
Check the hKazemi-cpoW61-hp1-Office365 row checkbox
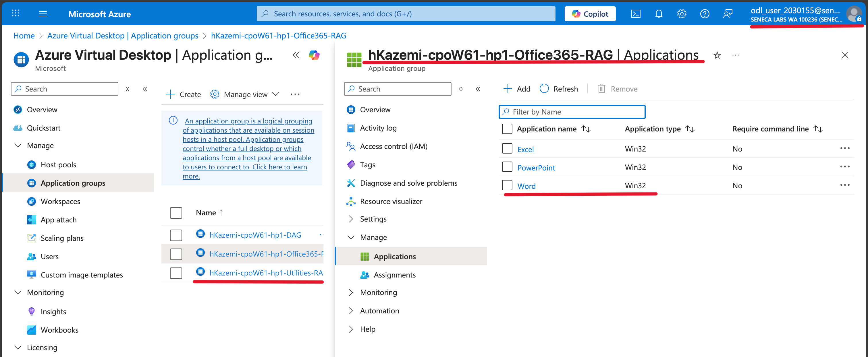coord(176,254)
